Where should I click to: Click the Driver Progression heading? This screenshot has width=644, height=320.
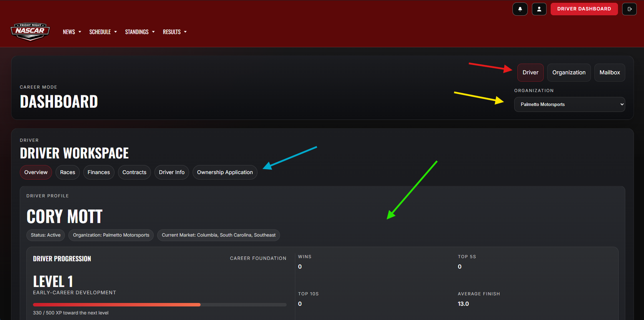62,259
